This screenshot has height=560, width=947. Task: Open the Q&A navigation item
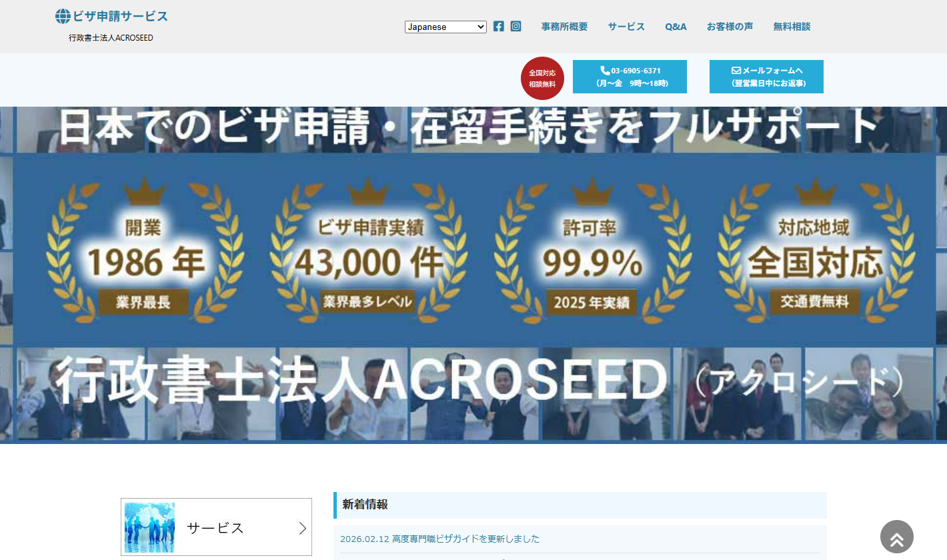click(676, 26)
